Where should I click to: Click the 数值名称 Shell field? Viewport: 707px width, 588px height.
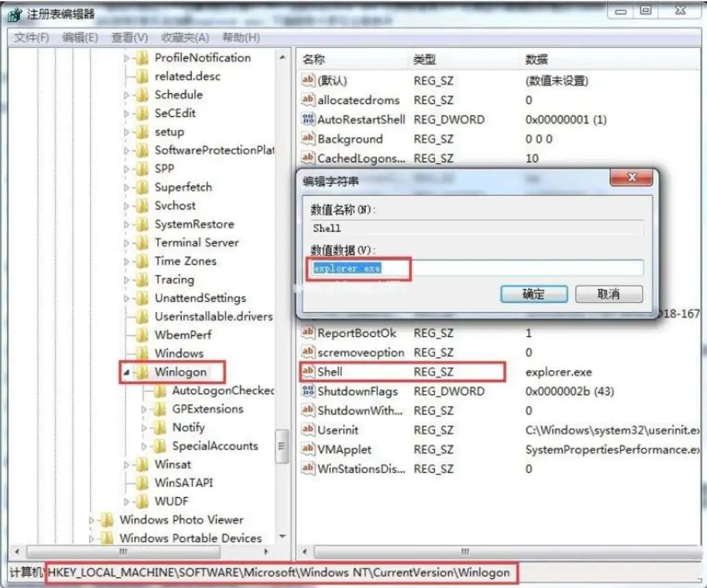pyautogui.click(x=477, y=228)
